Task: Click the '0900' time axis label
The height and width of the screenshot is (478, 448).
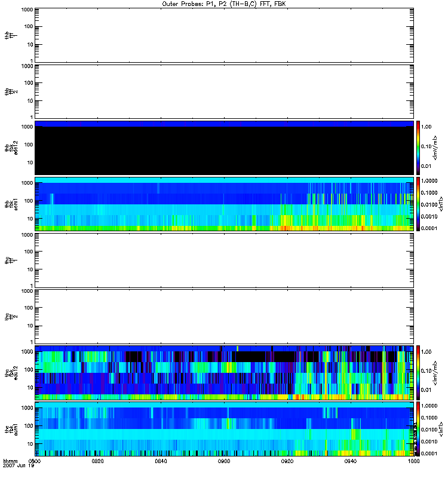Action: tap(224, 461)
